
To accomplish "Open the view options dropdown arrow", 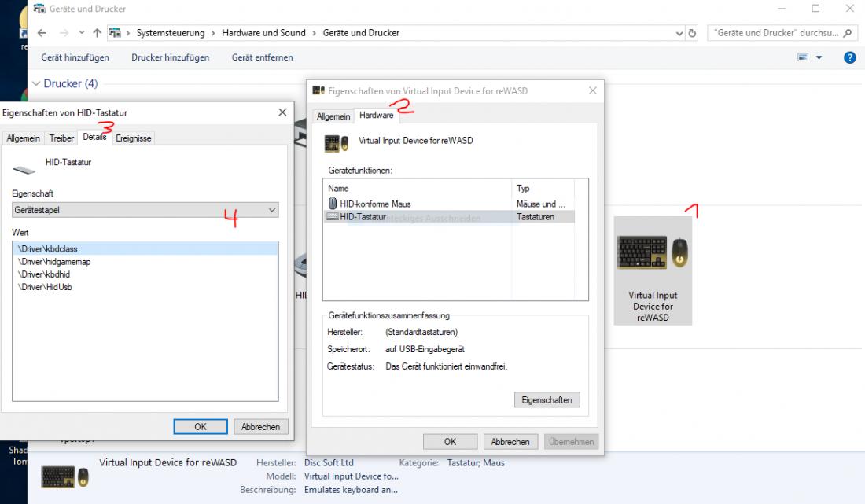I will (819, 57).
